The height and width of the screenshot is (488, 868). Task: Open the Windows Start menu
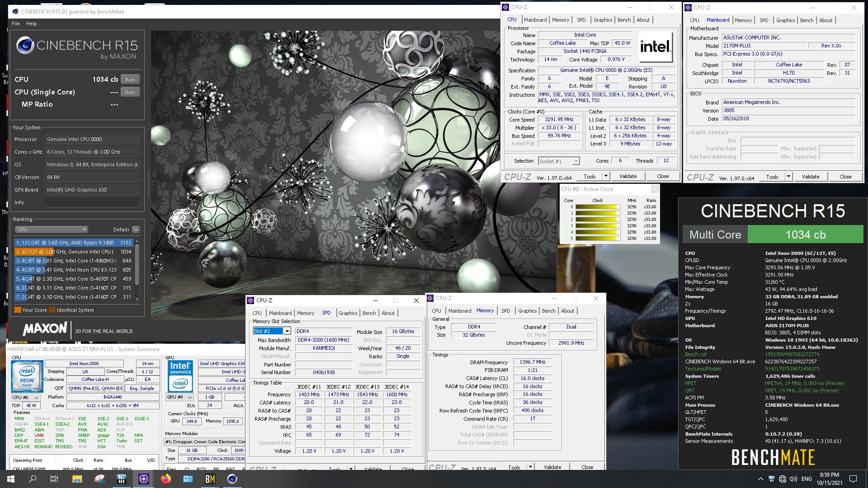pos(10,479)
